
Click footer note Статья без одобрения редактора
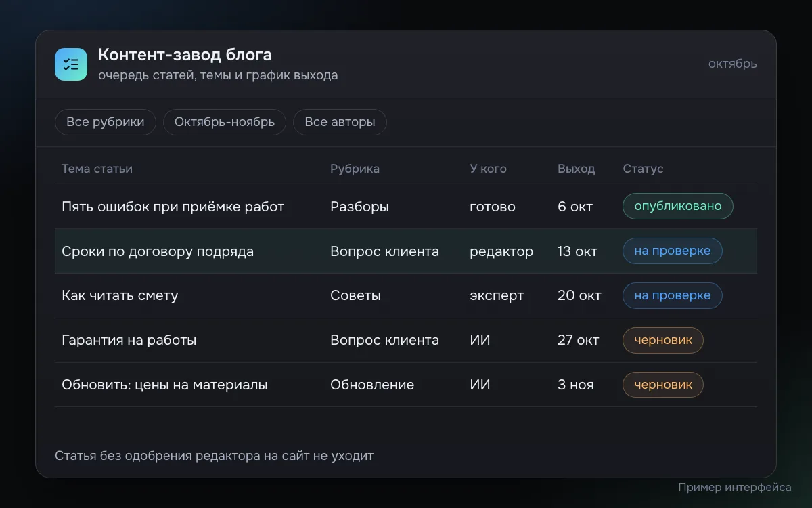pyautogui.click(x=214, y=456)
